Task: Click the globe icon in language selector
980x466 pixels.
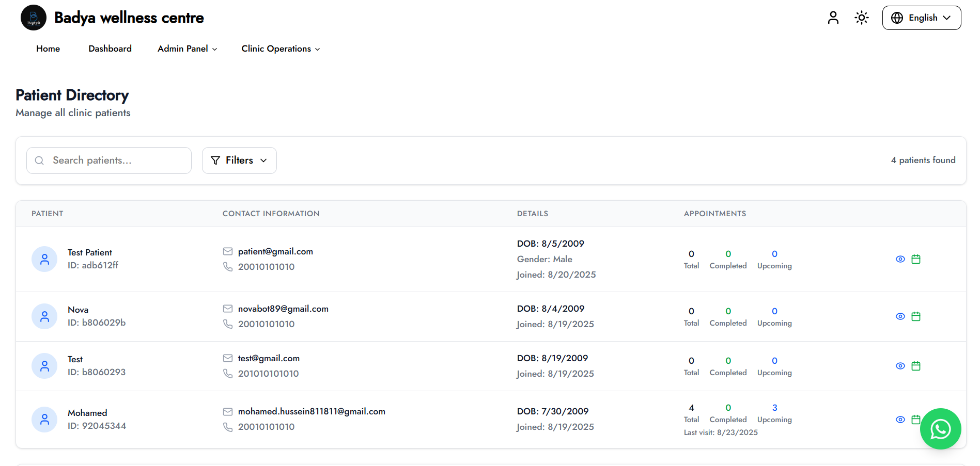Action: pos(897,18)
